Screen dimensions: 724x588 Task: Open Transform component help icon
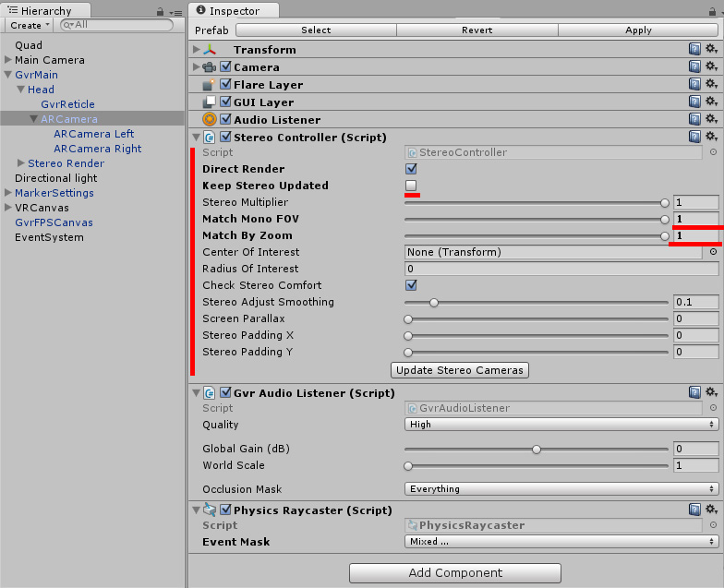click(694, 49)
